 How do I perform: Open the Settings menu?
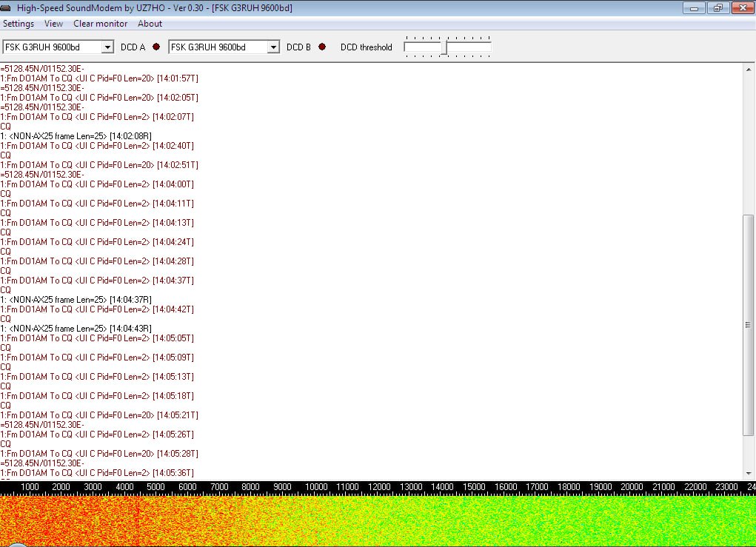(19, 24)
